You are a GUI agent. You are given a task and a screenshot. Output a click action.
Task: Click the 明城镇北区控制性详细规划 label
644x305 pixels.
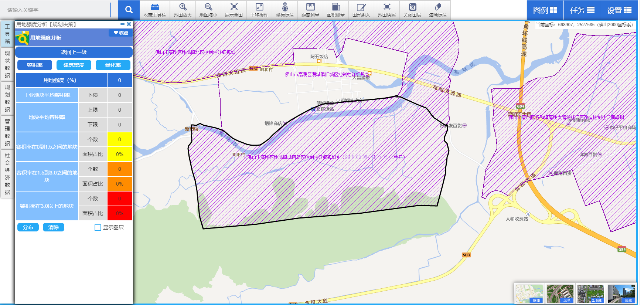click(195, 52)
